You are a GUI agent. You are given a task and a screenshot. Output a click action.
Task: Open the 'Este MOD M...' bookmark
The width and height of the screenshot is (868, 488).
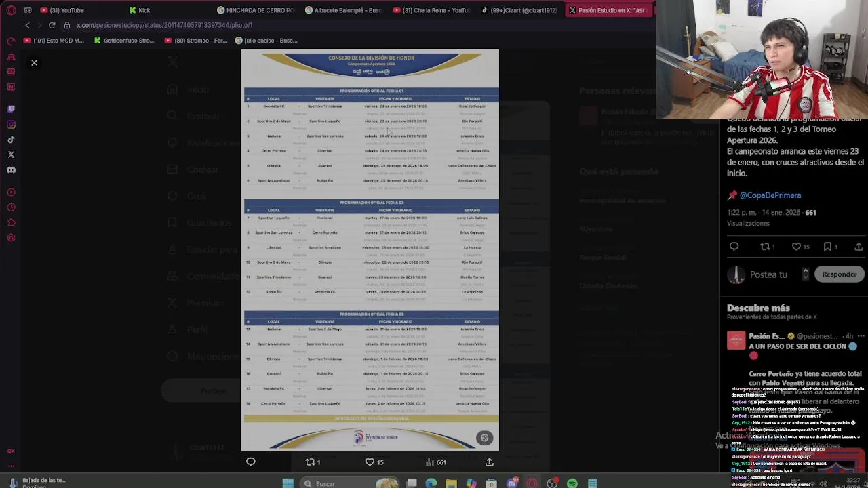(54, 41)
